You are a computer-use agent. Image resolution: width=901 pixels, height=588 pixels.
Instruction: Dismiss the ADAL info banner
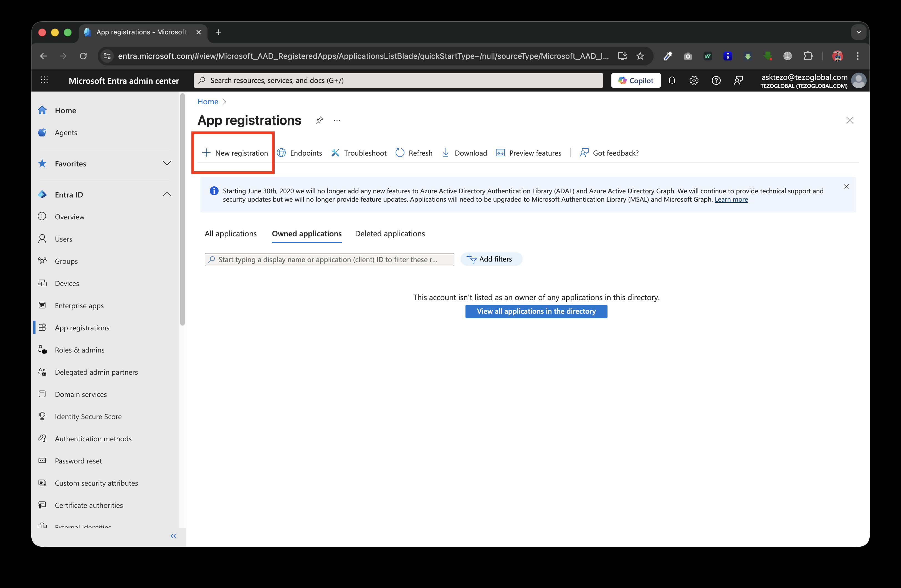pyautogui.click(x=846, y=187)
